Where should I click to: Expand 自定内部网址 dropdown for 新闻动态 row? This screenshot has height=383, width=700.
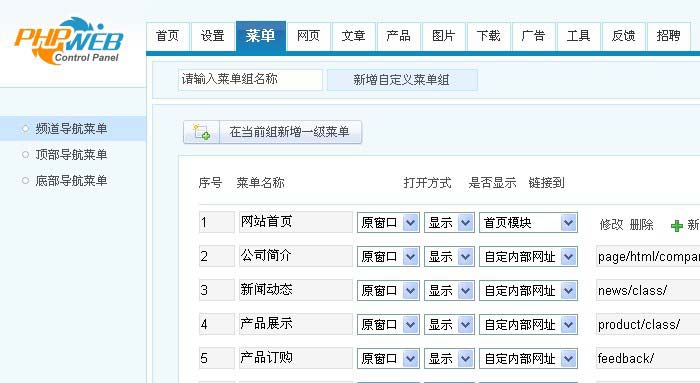point(528,290)
